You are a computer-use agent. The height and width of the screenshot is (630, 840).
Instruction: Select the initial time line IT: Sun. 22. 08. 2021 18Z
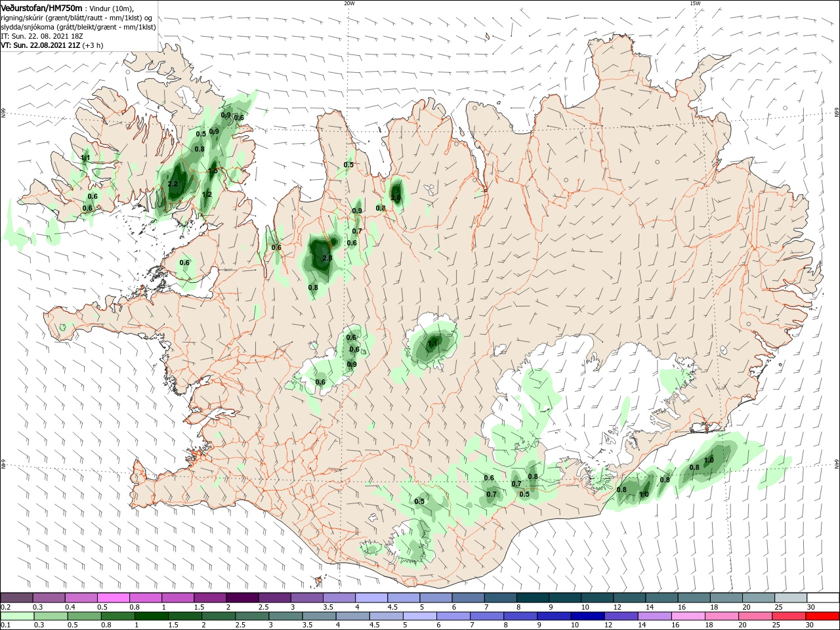click(x=41, y=36)
